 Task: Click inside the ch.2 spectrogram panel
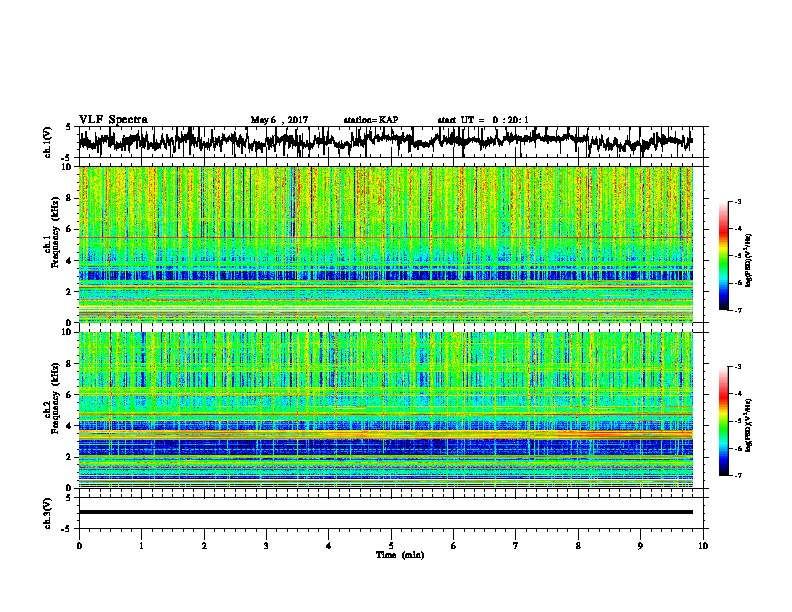coord(385,410)
